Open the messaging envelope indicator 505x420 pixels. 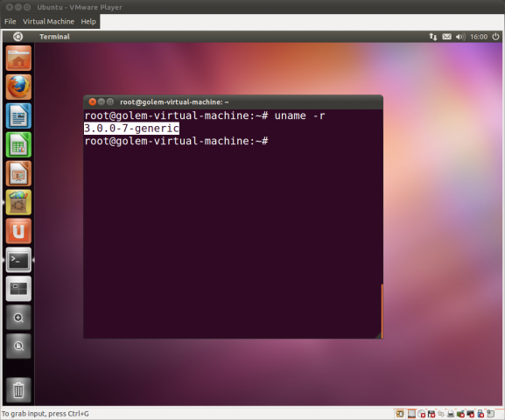pos(446,37)
